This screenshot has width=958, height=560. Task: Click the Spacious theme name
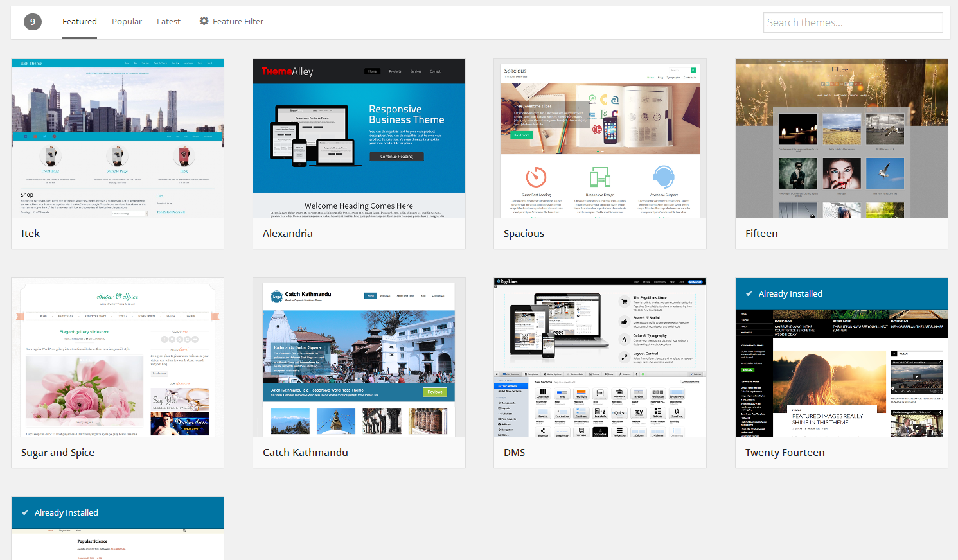[524, 234]
